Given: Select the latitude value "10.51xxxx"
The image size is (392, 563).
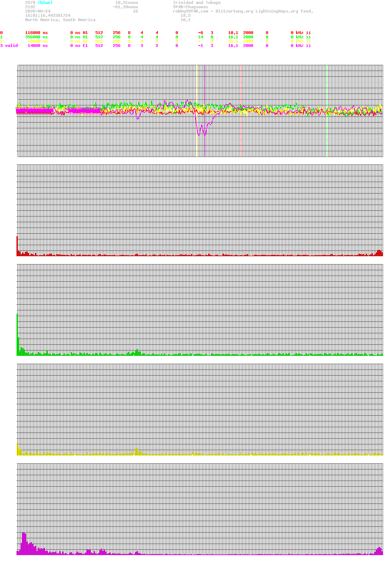Looking at the screenshot, I should pyautogui.click(x=126, y=3).
